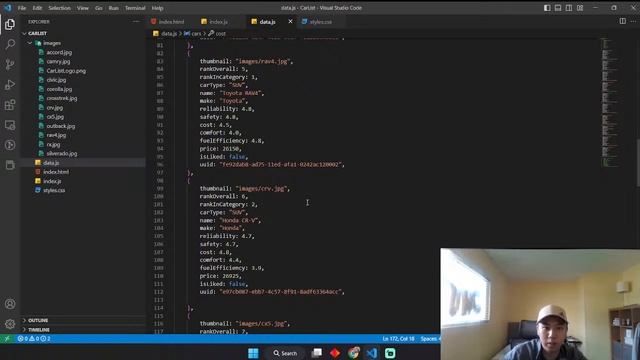
Task: Open the Run menu
Action: pyautogui.click(x=113, y=8)
